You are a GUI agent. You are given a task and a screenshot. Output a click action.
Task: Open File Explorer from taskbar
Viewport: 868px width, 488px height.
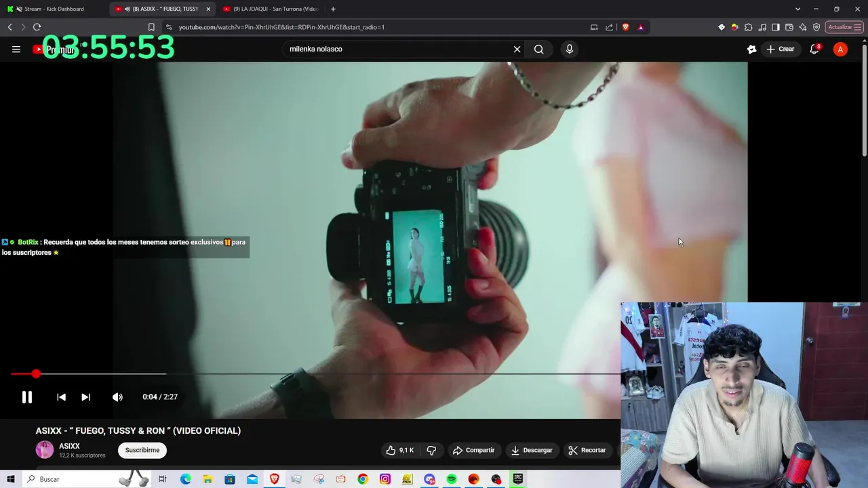point(208,479)
